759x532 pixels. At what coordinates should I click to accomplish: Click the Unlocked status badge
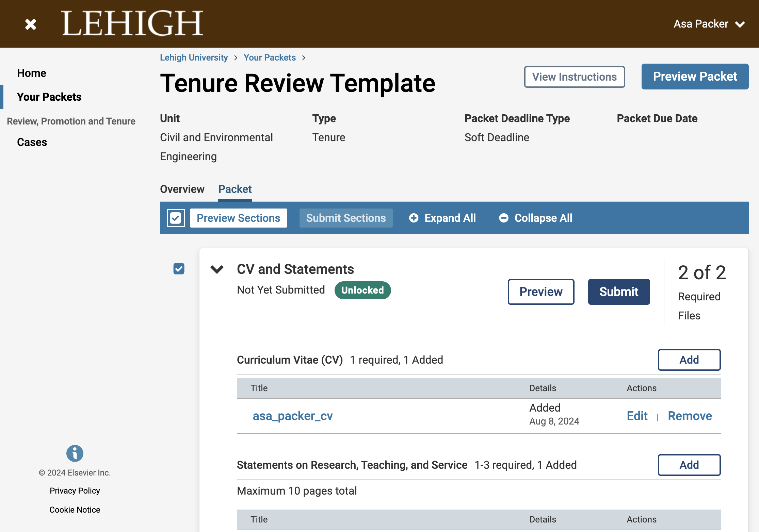coord(363,290)
